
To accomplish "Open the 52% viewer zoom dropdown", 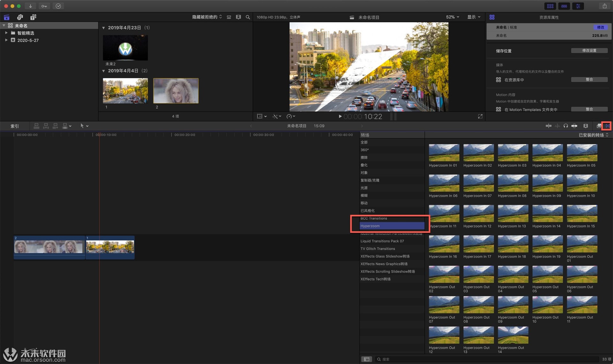I will click(x=452, y=17).
